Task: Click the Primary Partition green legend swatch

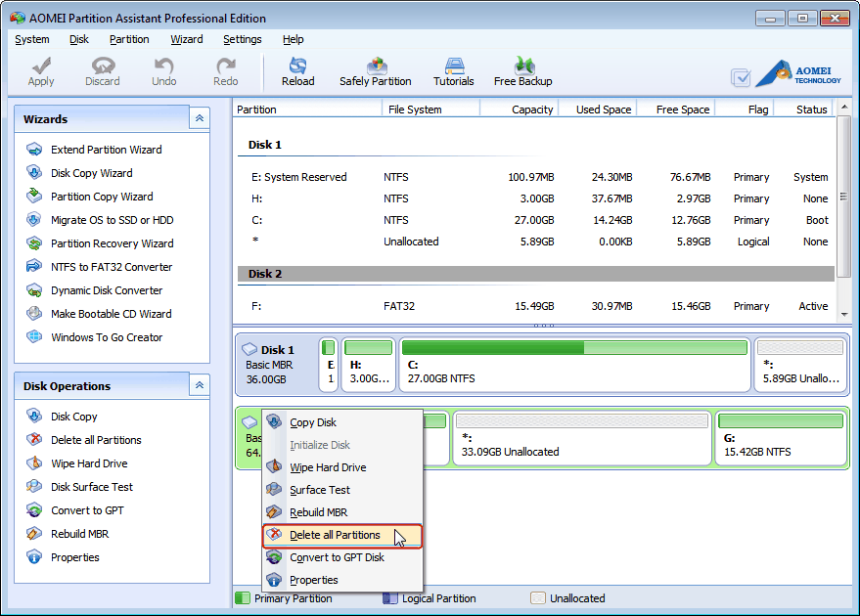Action: [242, 598]
